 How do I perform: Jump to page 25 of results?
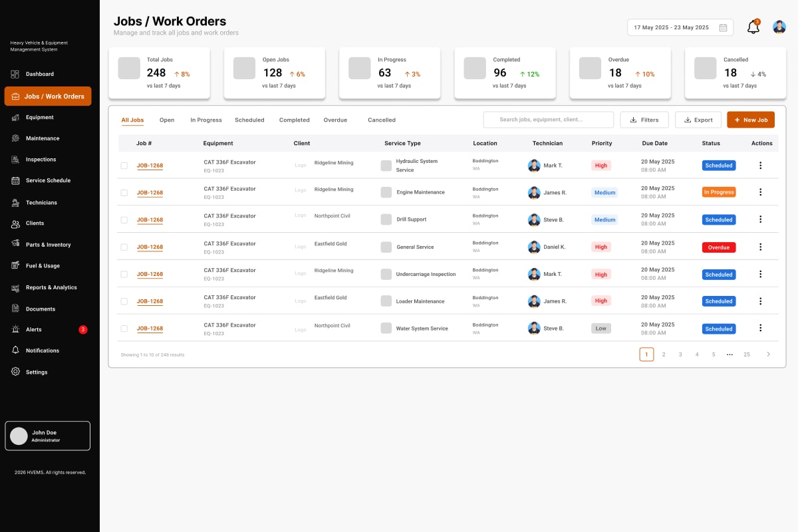pyautogui.click(x=747, y=354)
